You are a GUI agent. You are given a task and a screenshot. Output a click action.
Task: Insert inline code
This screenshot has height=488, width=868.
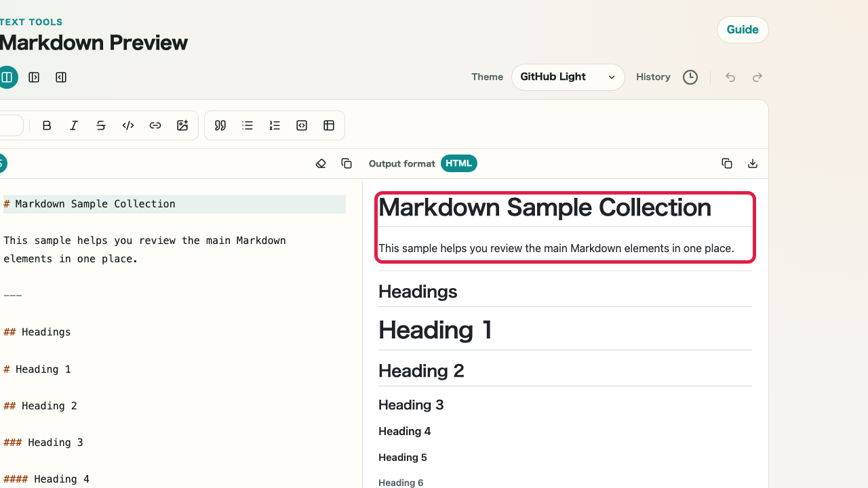(x=128, y=125)
